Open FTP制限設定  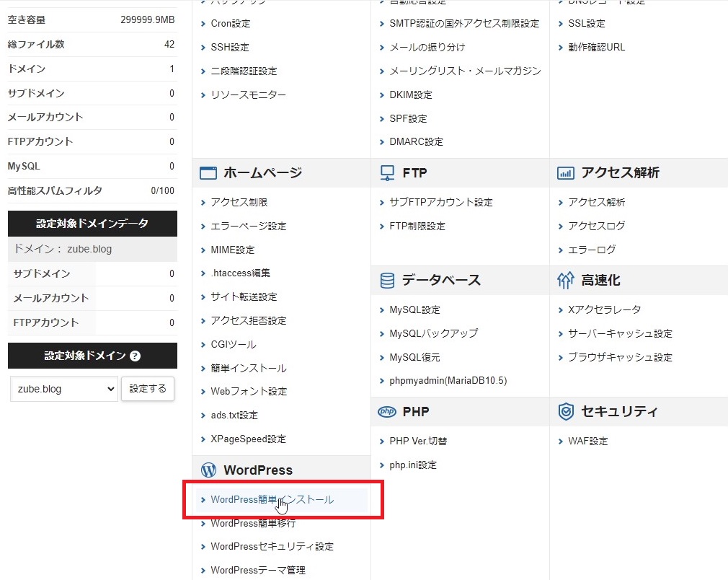pyautogui.click(x=417, y=227)
